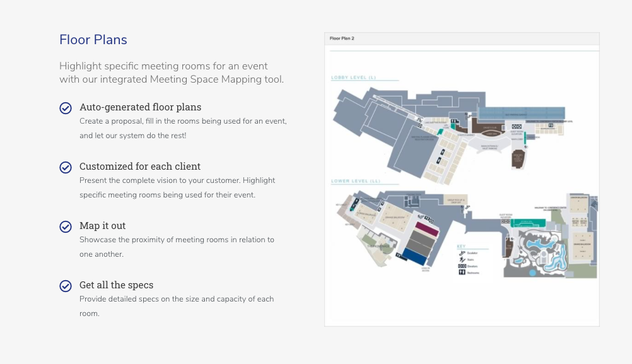
Task: Click the subtitle about Meeting Space Mapping tool
Action: point(172,73)
